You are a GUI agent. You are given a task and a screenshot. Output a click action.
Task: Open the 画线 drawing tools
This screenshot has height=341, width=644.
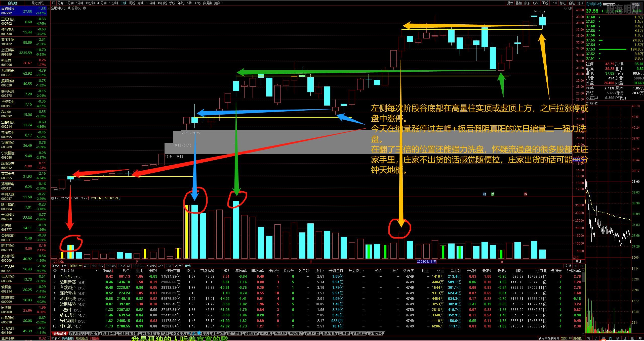[545, 3]
